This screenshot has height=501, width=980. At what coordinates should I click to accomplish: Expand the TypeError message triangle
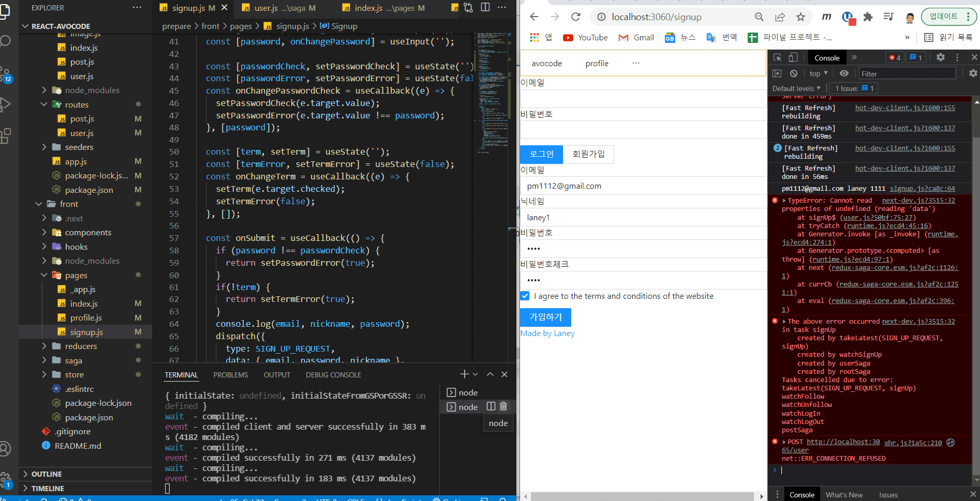(784, 201)
